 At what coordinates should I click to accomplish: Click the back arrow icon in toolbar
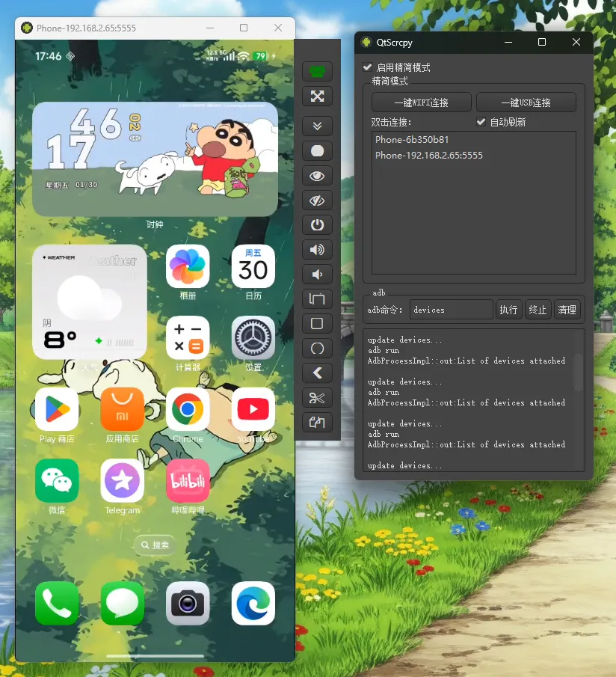pyautogui.click(x=317, y=373)
